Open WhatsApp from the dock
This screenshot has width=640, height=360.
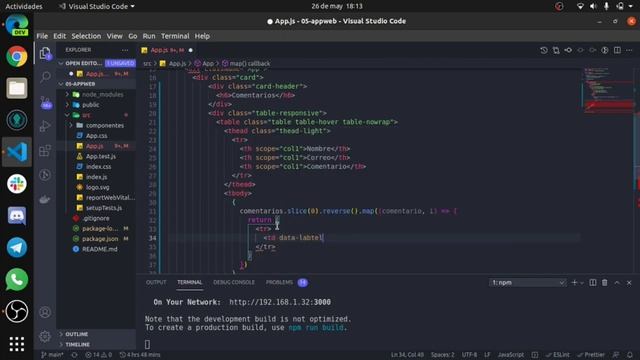17,279
